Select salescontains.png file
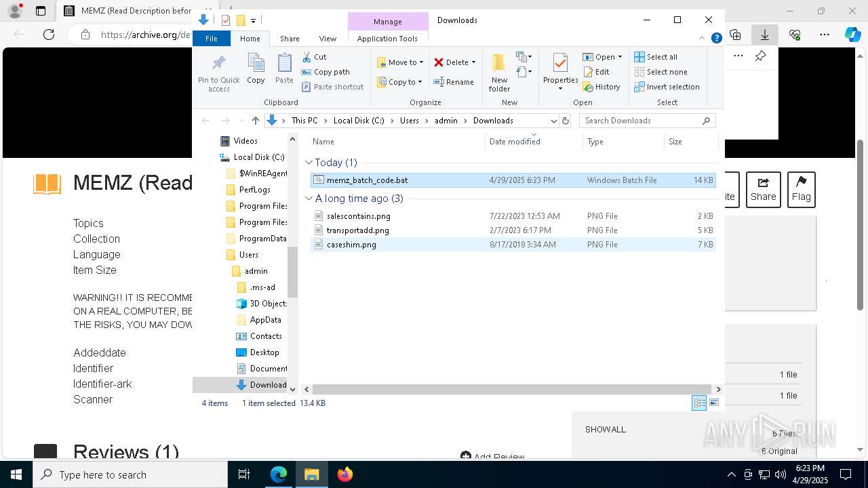The width and height of the screenshot is (868, 488). 513,216
